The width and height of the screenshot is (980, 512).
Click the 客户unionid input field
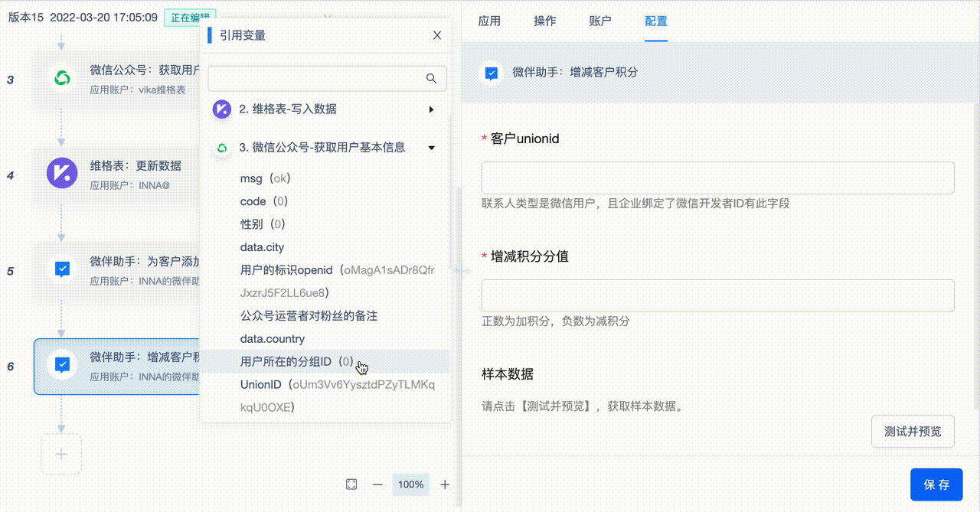[x=717, y=177]
